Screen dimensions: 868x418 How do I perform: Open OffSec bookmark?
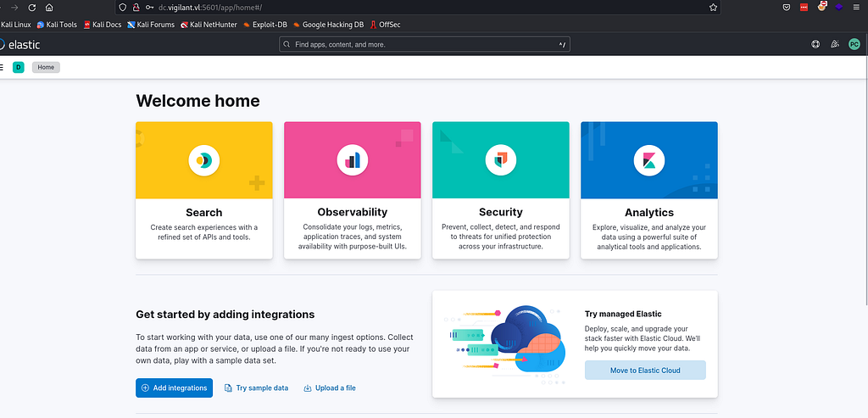point(386,25)
